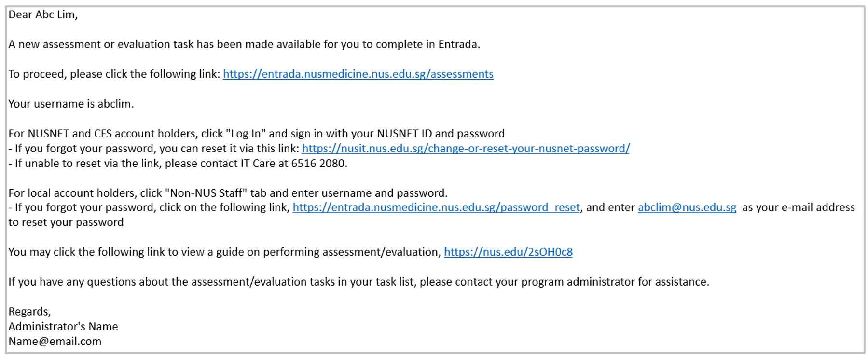Click the 'Your username is abclim' text

point(71,104)
